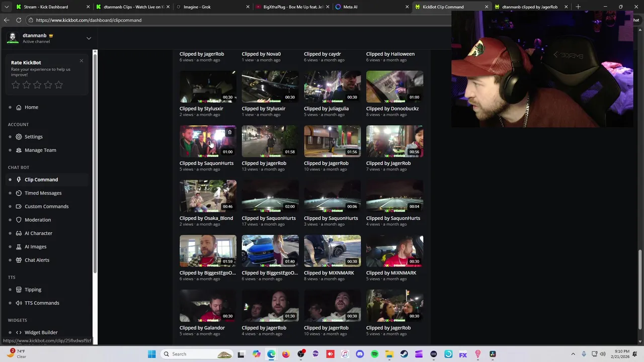The image size is (644, 362).
Task: Open the 01:56 clip thumbnail
Action: pyautogui.click(x=332, y=141)
